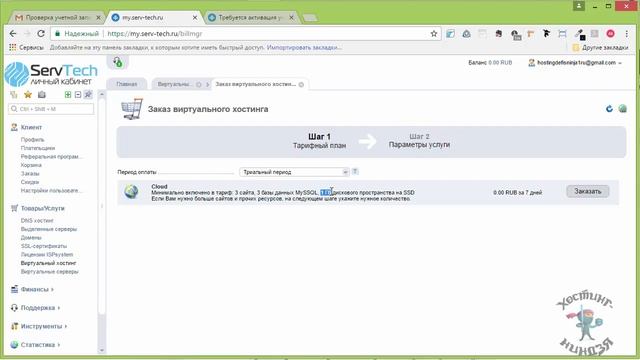Open the Период оплаты dropdown
640x360 pixels.
(x=294, y=172)
